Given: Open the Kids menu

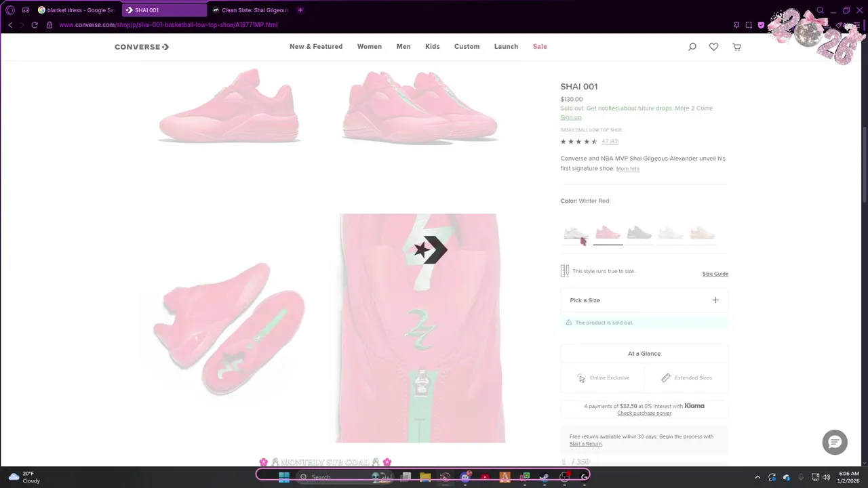Looking at the screenshot, I should (433, 47).
